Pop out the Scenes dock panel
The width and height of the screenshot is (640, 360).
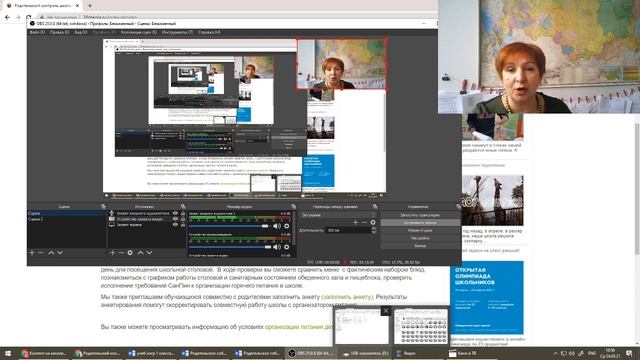coord(103,207)
